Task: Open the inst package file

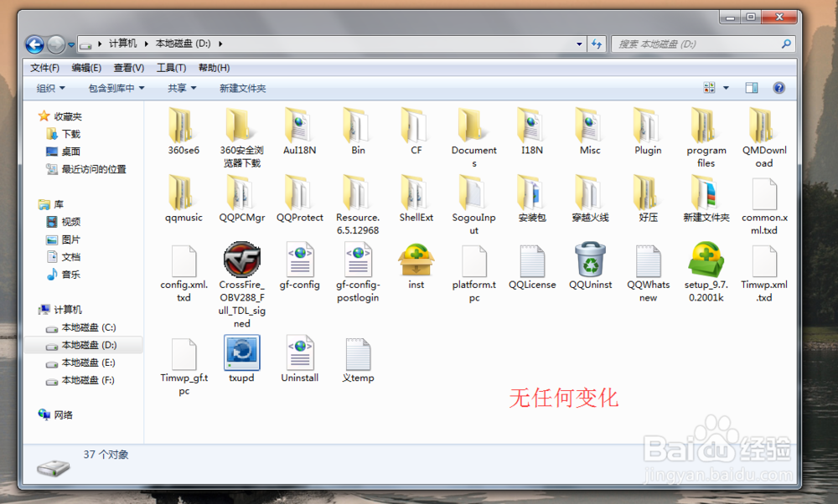Action: coord(416,260)
